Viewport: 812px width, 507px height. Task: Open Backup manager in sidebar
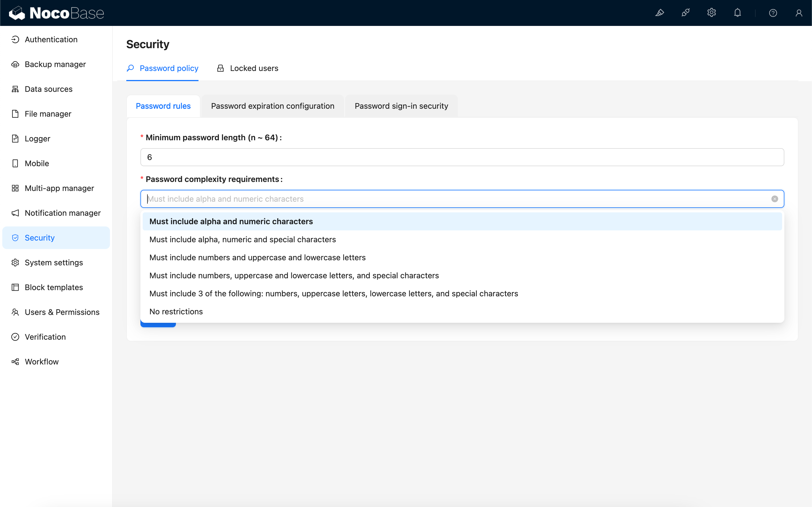click(x=55, y=65)
